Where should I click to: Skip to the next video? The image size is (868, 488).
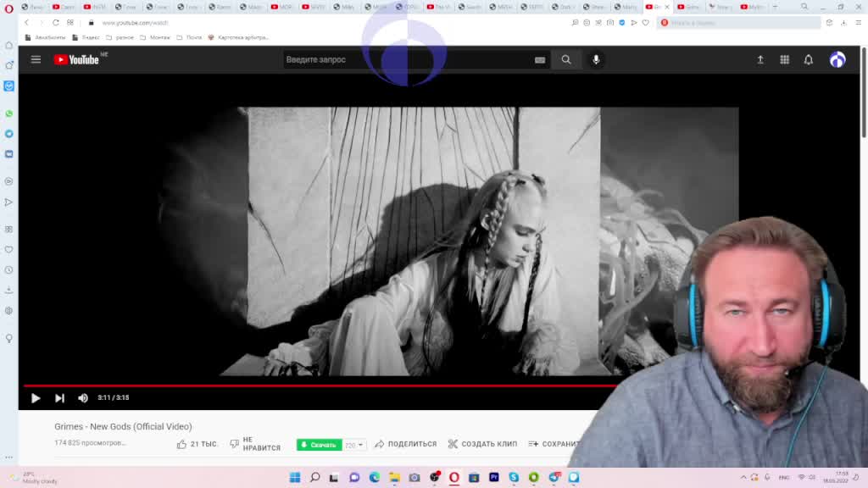click(60, 398)
